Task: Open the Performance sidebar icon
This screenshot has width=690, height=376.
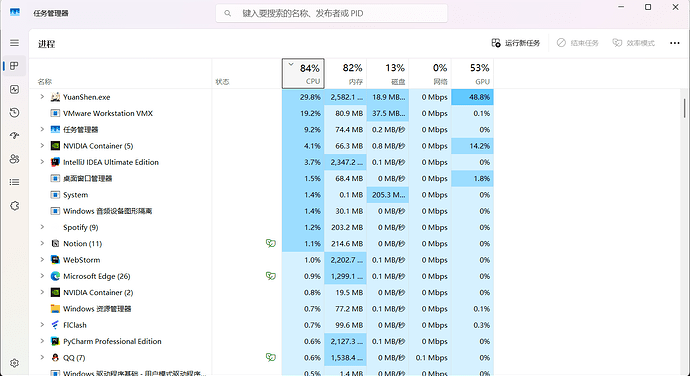Action: click(15, 89)
